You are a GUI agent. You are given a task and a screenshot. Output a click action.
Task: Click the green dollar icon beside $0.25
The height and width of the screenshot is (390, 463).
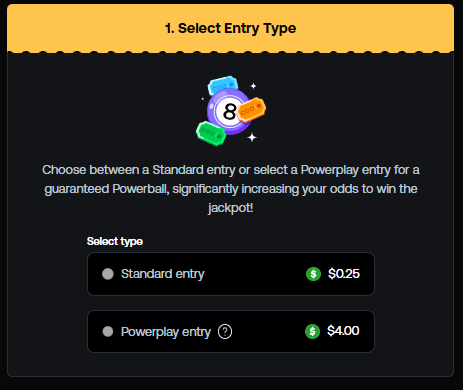click(313, 274)
